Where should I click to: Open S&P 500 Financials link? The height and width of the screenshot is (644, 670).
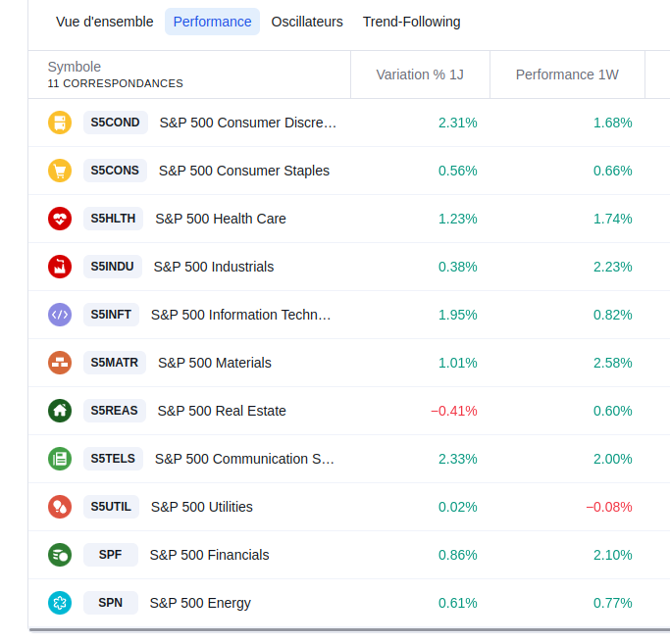click(x=209, y=555)
